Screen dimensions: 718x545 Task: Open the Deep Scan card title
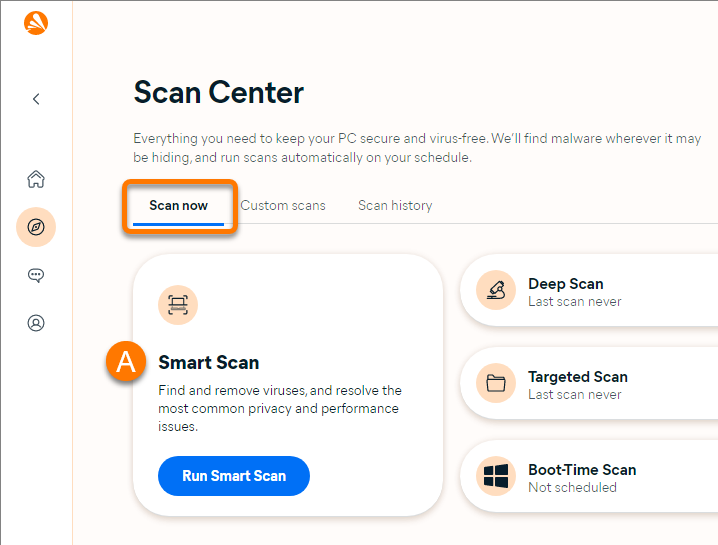[x=566, y=284]
